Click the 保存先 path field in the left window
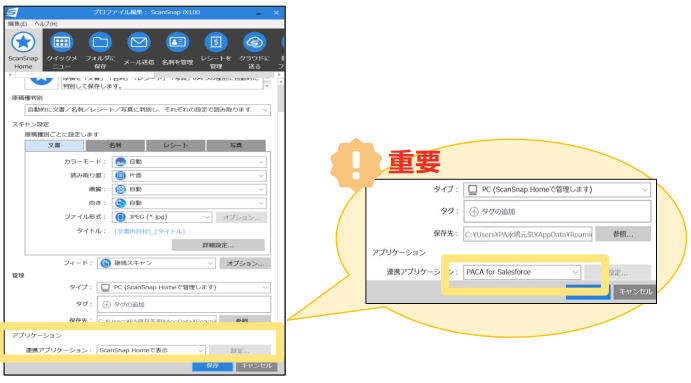 point(156,320)
